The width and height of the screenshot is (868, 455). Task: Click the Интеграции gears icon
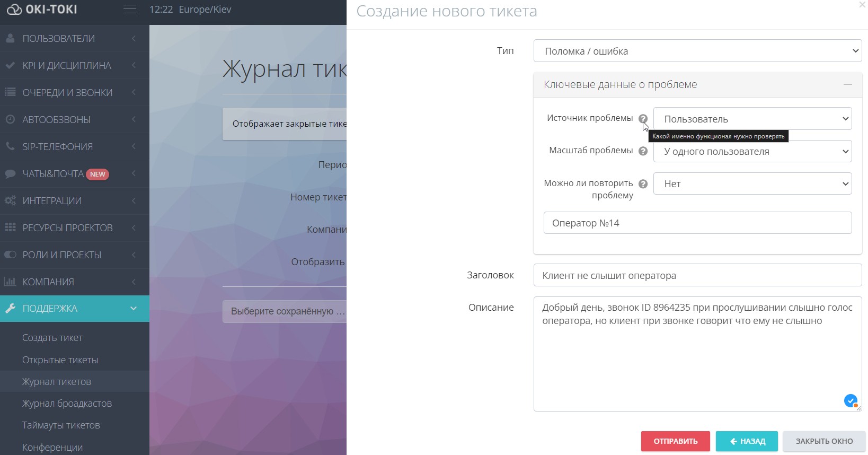[10, 200]
